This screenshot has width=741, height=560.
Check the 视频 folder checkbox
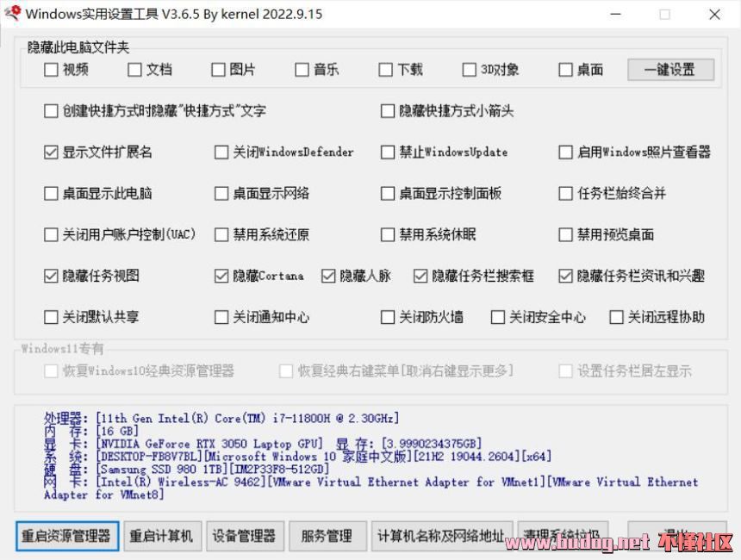pos(51,70)
